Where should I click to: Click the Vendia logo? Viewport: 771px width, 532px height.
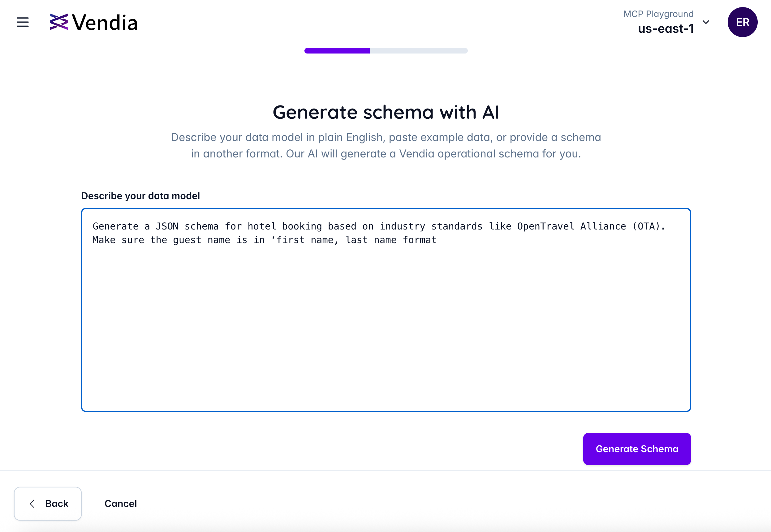coord(59,22)
